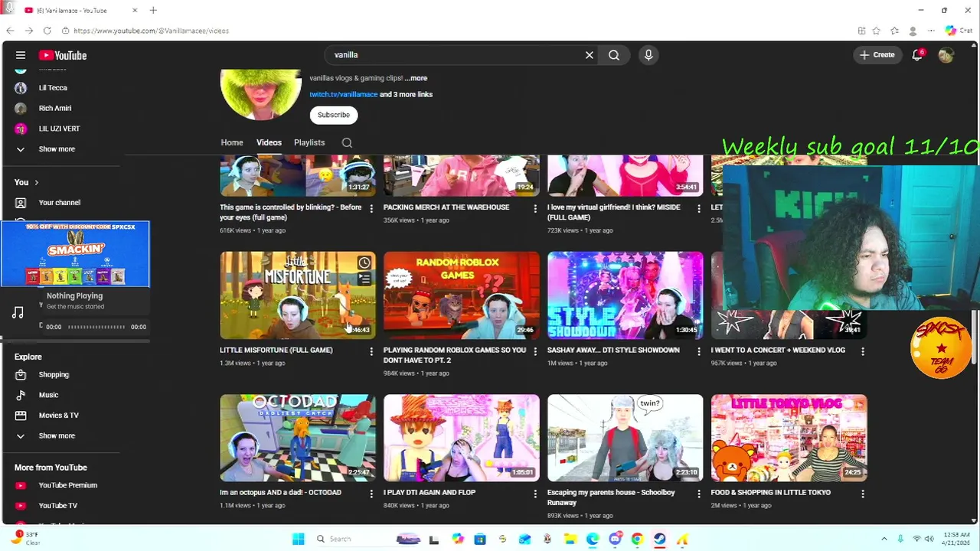
Task: Start voice search with the microphone
Action: tap(648, 55)
